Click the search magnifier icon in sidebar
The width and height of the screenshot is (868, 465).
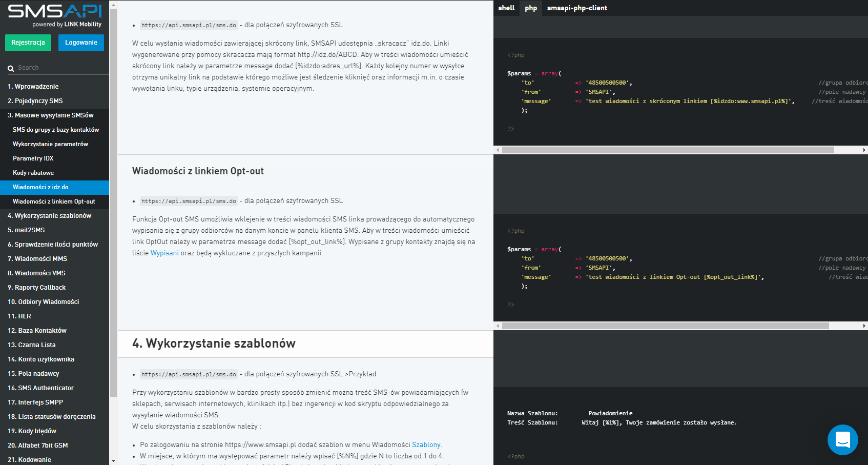click(11, 68)
